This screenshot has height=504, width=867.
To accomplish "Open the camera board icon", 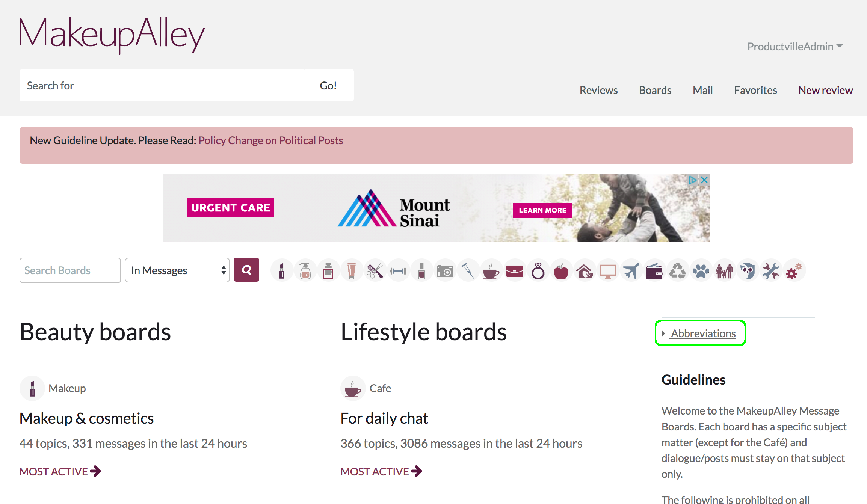I will click(x=445, y=271).
